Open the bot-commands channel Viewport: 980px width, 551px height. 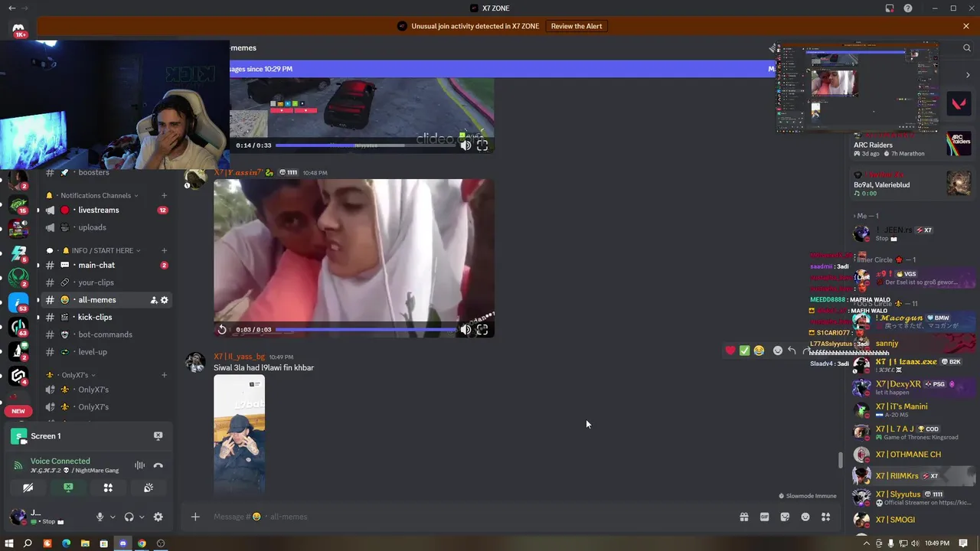[105, 334]
